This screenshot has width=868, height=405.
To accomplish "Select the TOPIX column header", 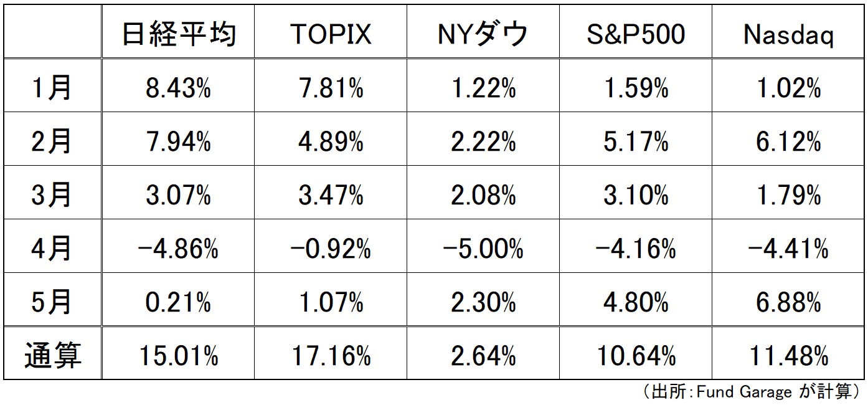I will 331,34.
